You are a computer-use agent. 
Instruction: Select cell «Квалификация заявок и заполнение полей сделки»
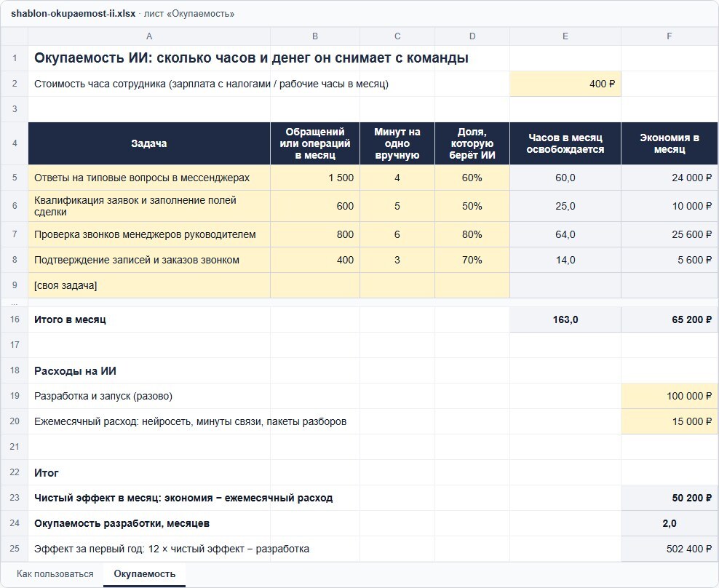(149, 206)
